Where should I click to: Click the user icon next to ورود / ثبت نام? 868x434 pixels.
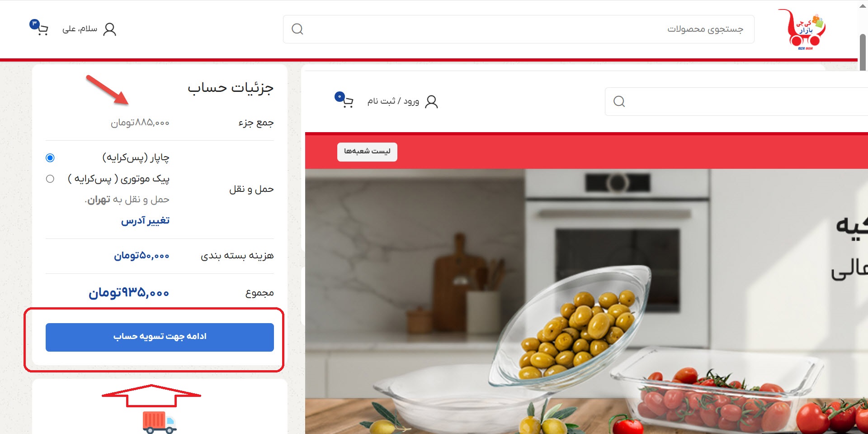click(432, 102)
